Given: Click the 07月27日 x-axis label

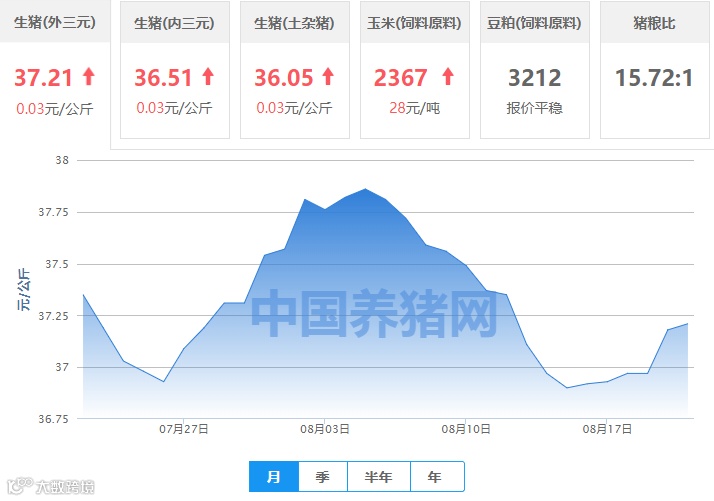Looking at the screenshot, I should coord(184,429).
